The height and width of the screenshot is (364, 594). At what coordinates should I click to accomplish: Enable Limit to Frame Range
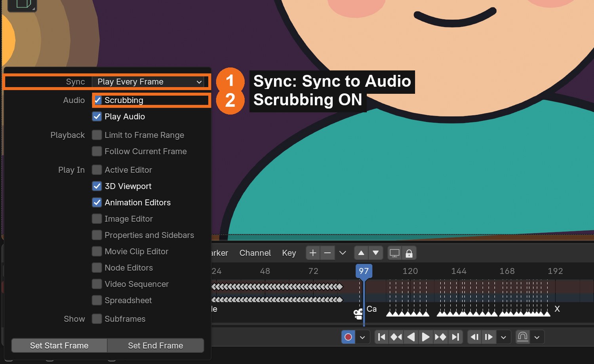coord(97,135)
